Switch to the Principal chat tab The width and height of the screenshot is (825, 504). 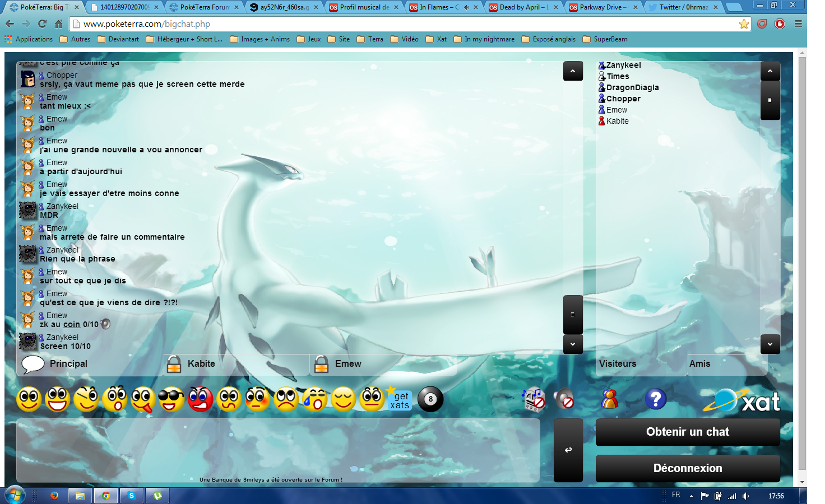point(90,364)
